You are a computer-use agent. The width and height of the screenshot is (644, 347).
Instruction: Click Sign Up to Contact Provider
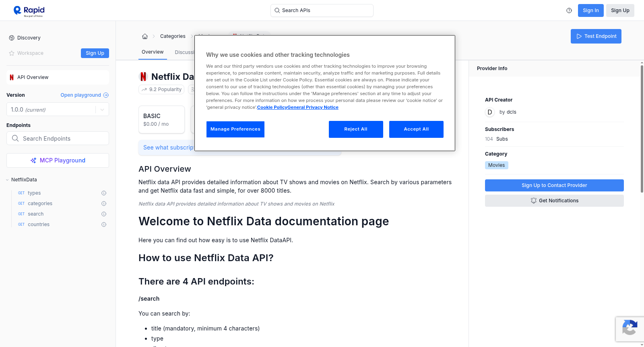[554, 185]
